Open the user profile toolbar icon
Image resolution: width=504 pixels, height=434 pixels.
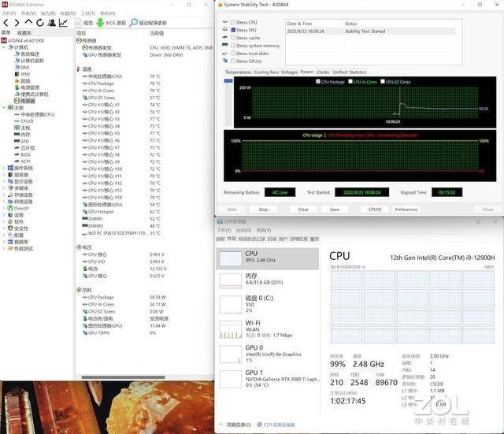(51, 23)
